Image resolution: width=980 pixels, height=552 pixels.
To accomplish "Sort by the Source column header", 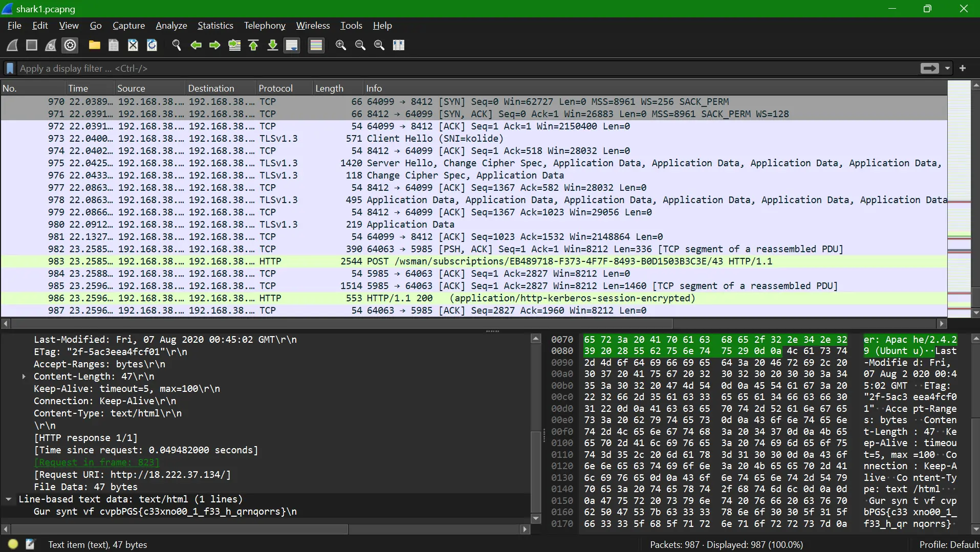I will coord(149,88).
